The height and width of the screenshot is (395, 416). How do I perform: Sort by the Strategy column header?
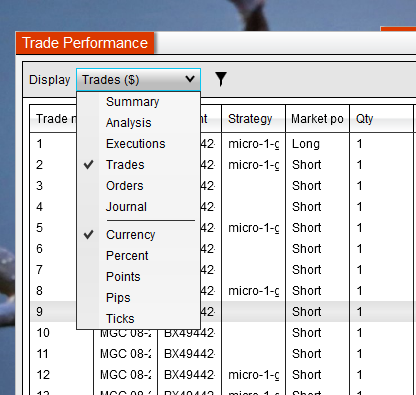coord(253,119)
